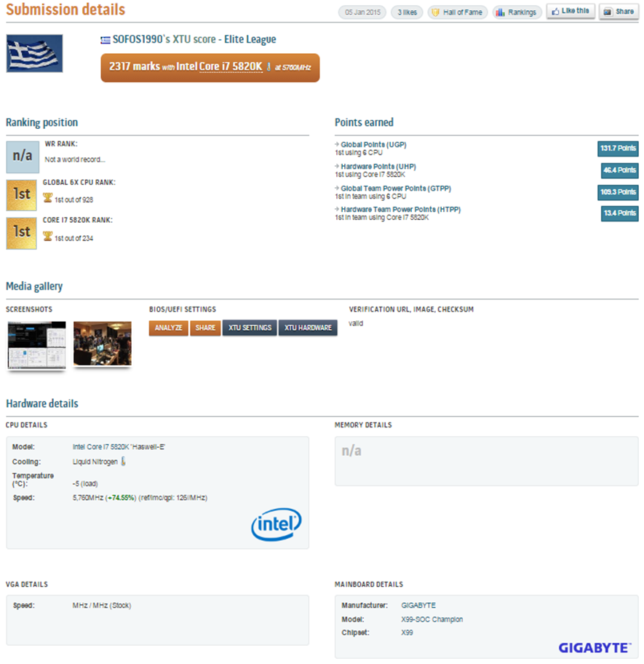Open XTU HARDWARE

pos(308,328)
